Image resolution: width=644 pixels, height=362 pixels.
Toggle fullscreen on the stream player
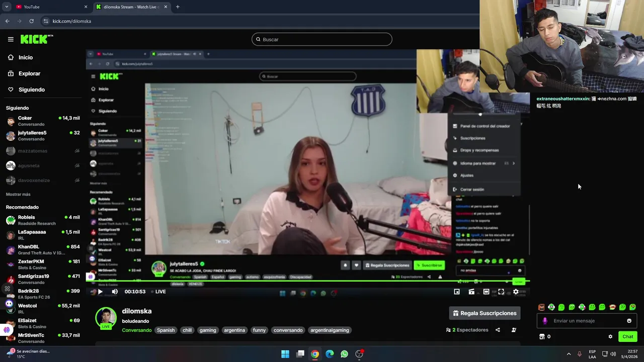click(501, 292)
